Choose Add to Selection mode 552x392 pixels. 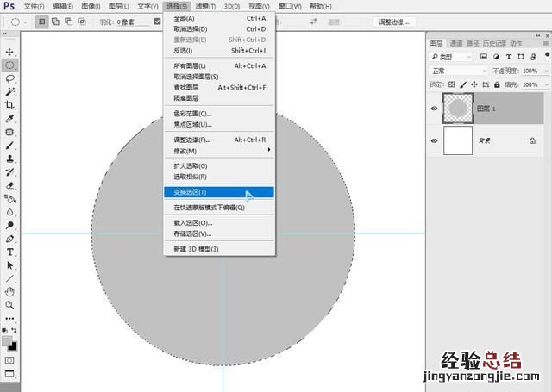click(x=55, y=22)
